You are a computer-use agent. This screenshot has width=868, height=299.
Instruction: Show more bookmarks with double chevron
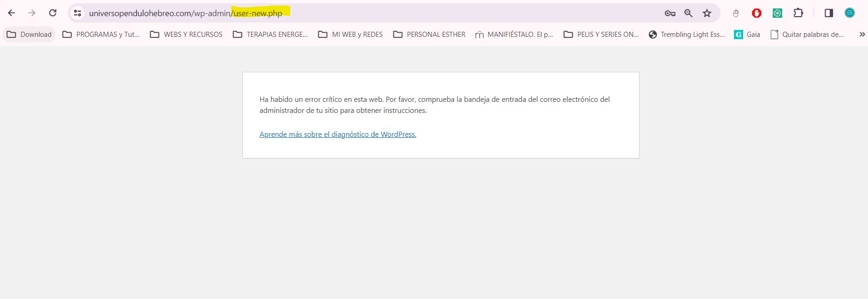pos(862,35)
